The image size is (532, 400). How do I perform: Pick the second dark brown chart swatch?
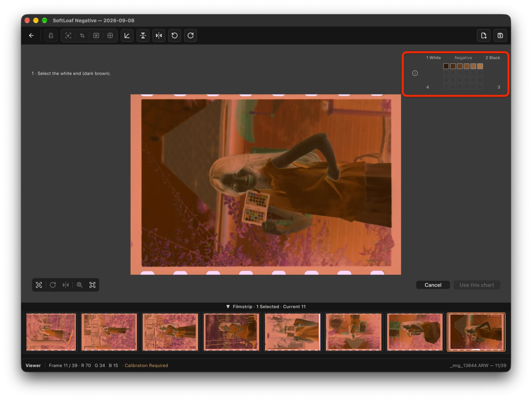click(x=453, y=67)
